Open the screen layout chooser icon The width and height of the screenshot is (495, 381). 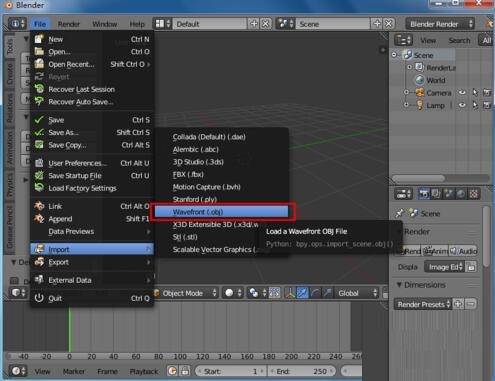[x=163, y=24]
